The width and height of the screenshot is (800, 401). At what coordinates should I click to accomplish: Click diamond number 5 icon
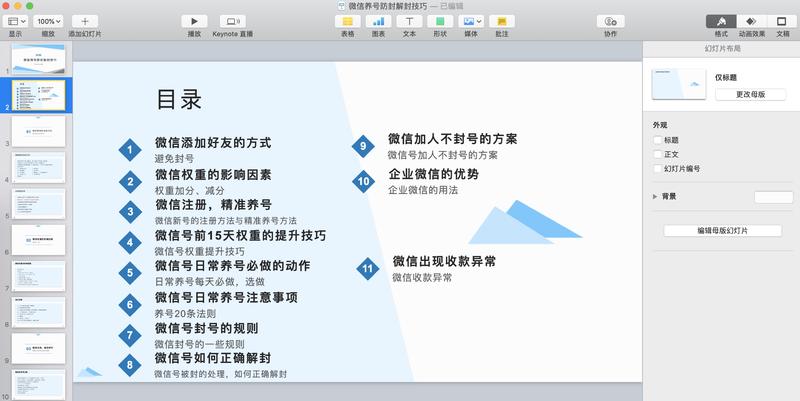130,273
